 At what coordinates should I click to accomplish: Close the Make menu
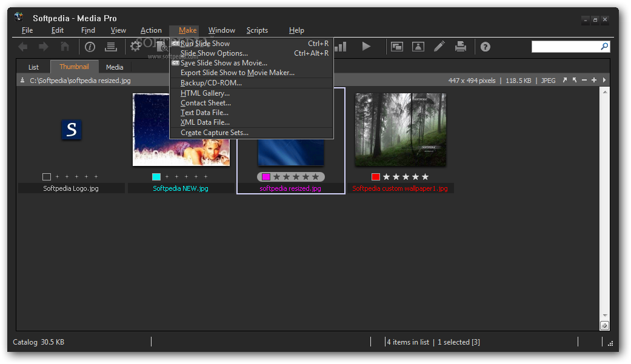pos(187,30)
